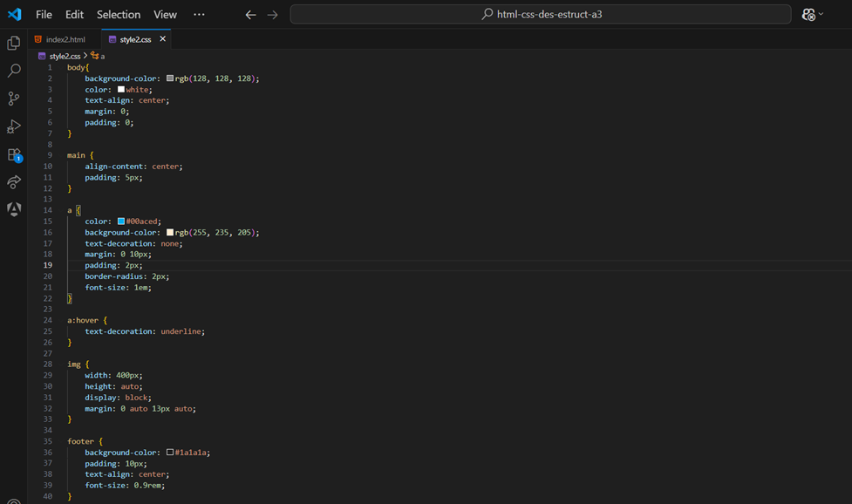The width and height of the screenshot is (852, 504).
Task: Open the Edit menu
Action: click(74, 15)
